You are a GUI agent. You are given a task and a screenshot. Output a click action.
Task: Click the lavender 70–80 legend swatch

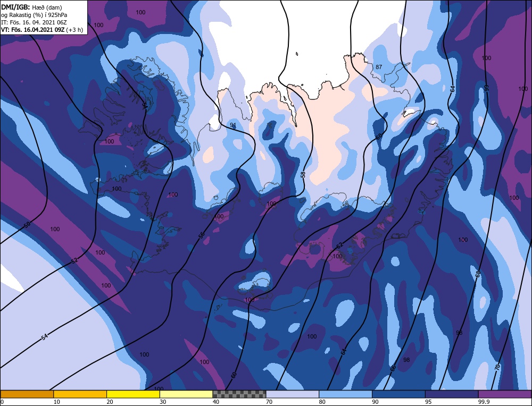293,394
